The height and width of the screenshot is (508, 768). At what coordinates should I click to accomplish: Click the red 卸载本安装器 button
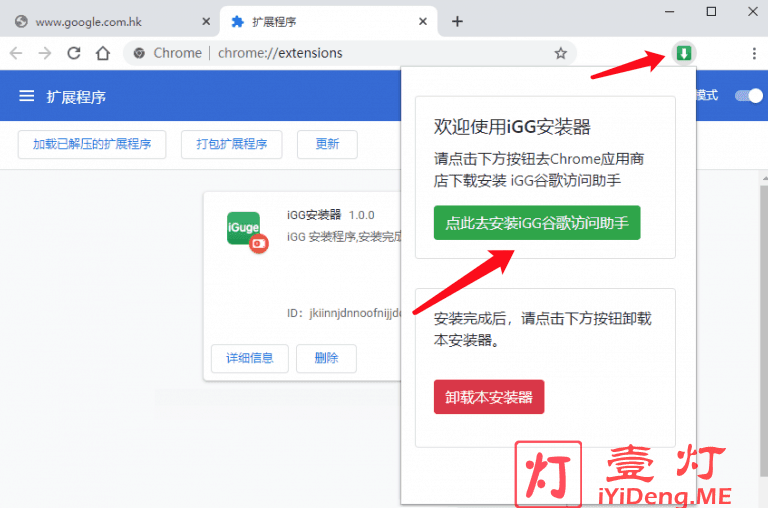(489, 397)
